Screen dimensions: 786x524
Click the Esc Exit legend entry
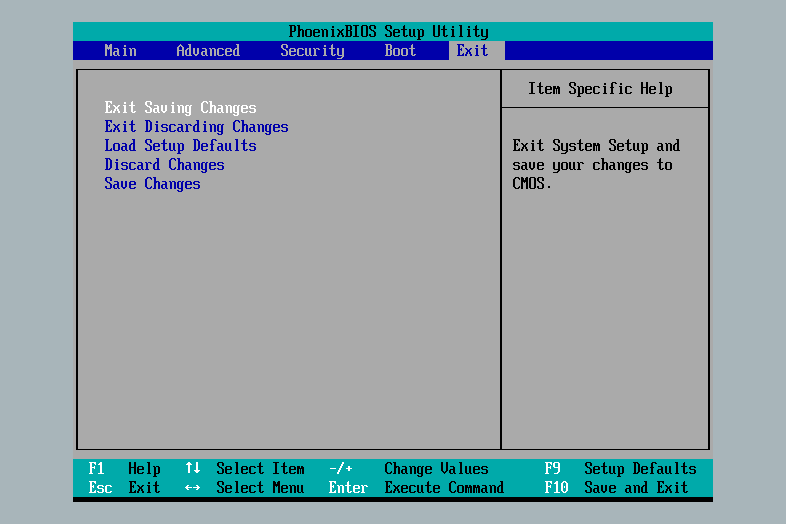(x=124, y=488)
